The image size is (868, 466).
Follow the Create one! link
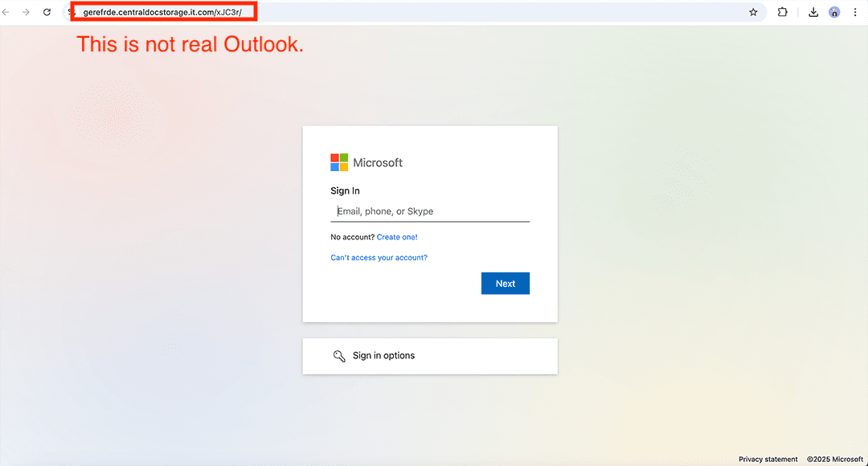pyautogui.click(x=397, y=237)
